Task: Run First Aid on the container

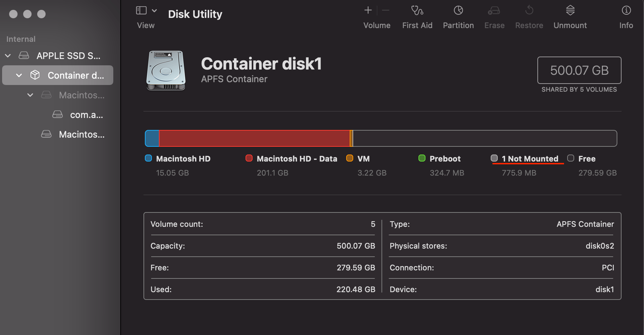Action: coord(417,16)
